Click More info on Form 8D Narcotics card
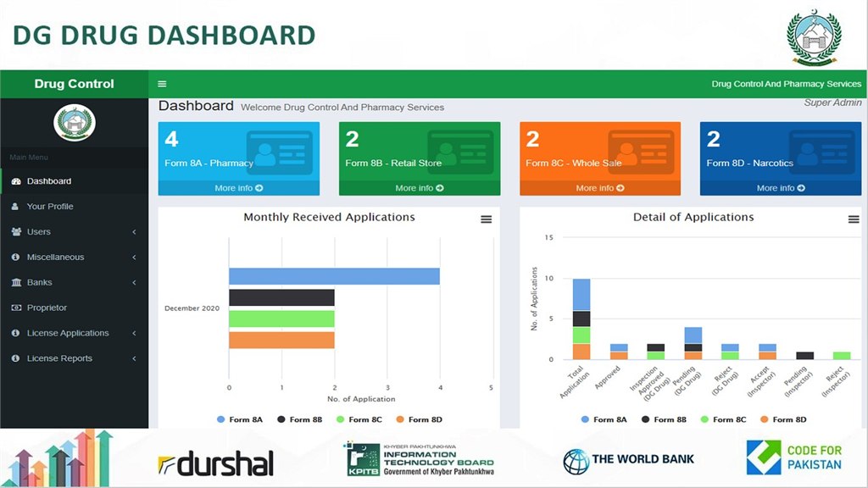The image size is (868, 488). click(781, 188)
